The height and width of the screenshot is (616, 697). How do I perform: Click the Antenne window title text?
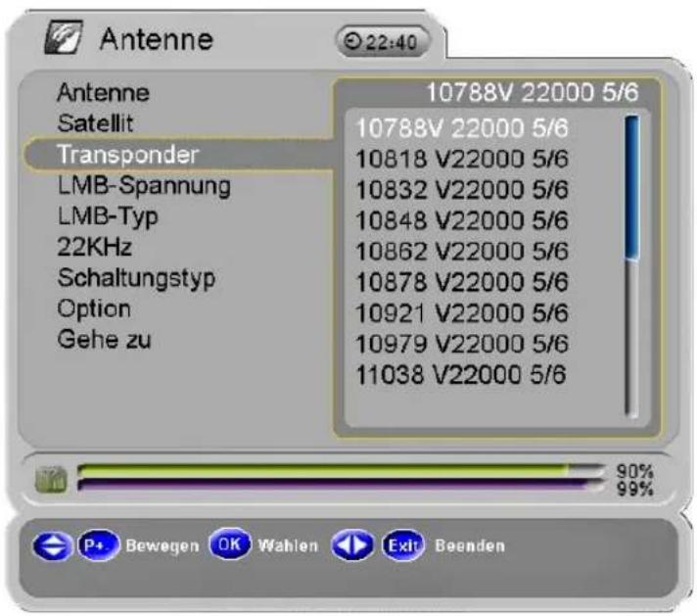pos(157,39)
